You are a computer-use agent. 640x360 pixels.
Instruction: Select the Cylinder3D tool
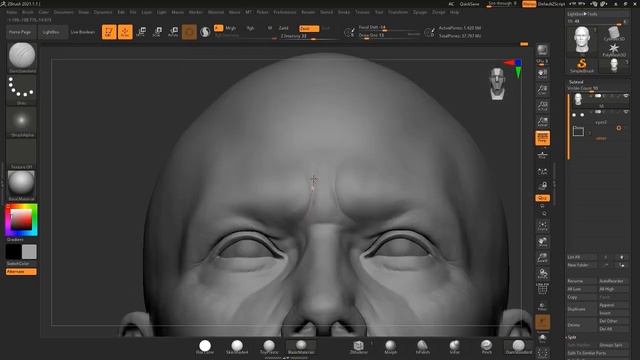[x=614, y=33]
